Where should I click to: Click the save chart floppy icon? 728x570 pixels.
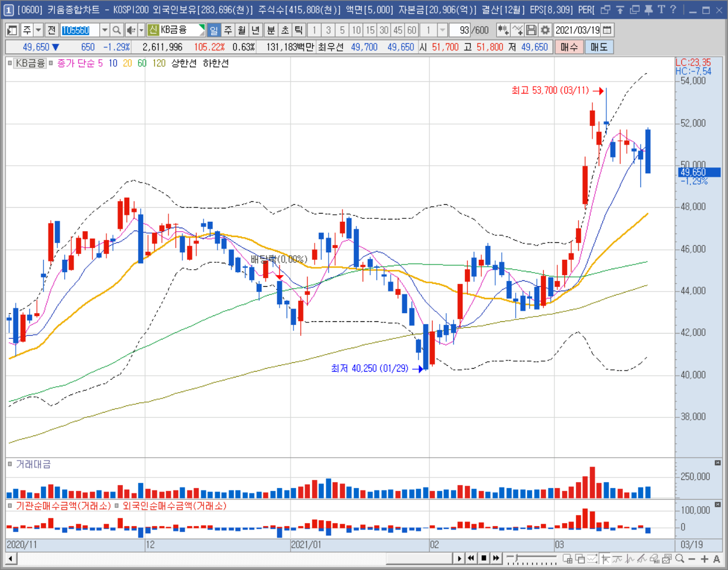(x=532, y=30)
